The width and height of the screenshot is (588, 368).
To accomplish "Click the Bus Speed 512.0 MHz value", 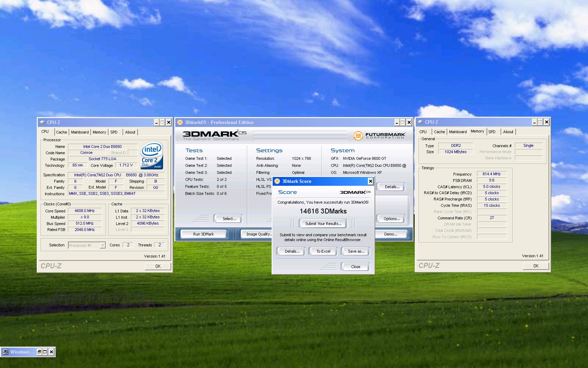I will [85, 224].
